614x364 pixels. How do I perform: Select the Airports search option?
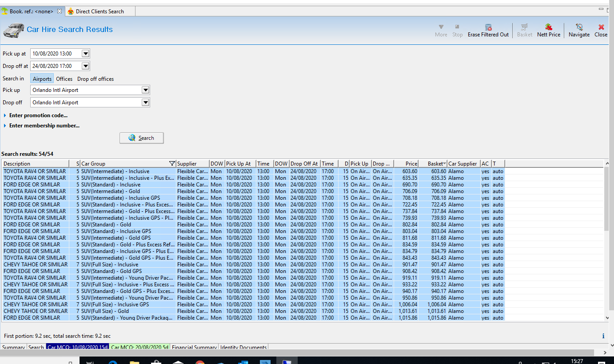click(42, 79)
